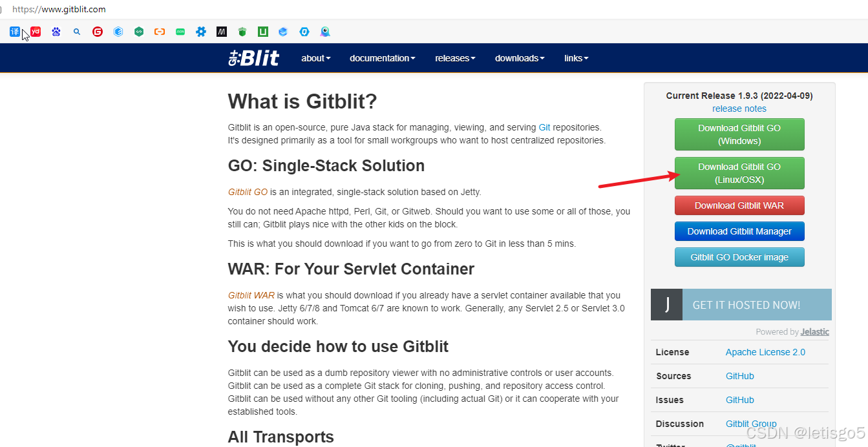
Task: Click the J Jelastic logo square
Action: coord(666,305)
